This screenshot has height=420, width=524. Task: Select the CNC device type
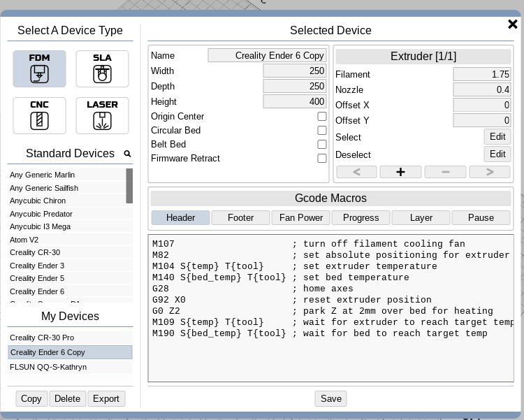(x=39, y=116)
